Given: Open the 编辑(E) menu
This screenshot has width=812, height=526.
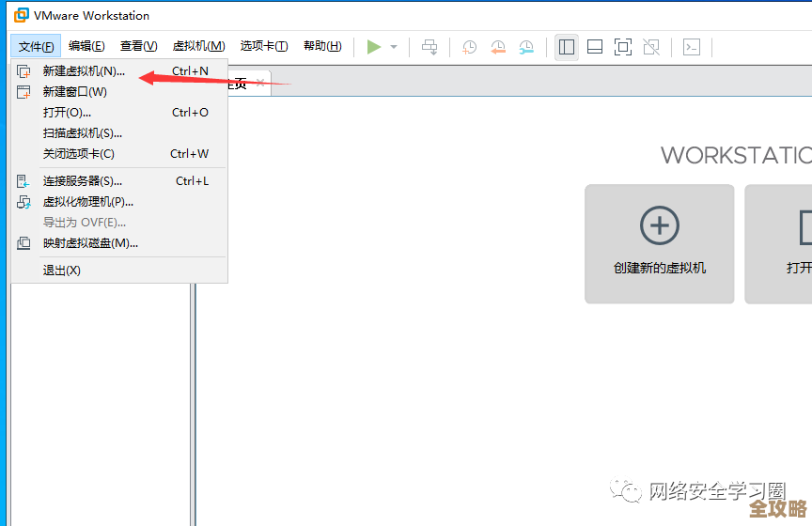Looking at the screenshot, I should 86,47.
